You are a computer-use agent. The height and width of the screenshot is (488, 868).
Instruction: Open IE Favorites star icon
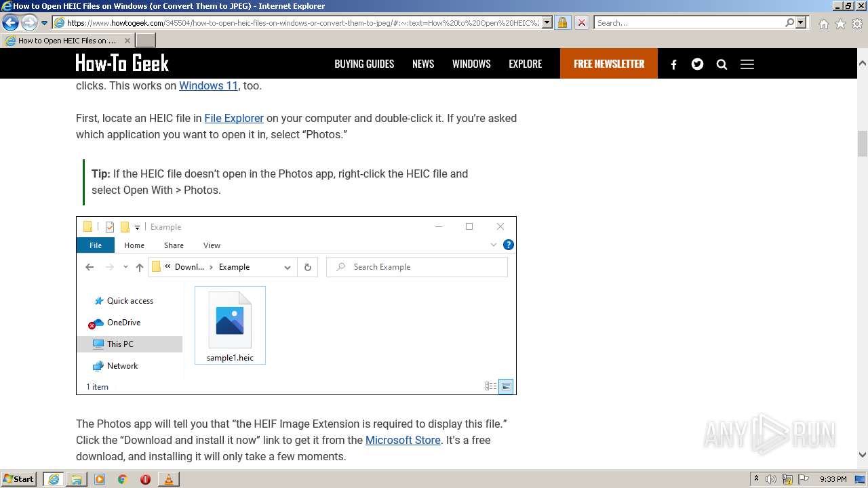point(840,24)
